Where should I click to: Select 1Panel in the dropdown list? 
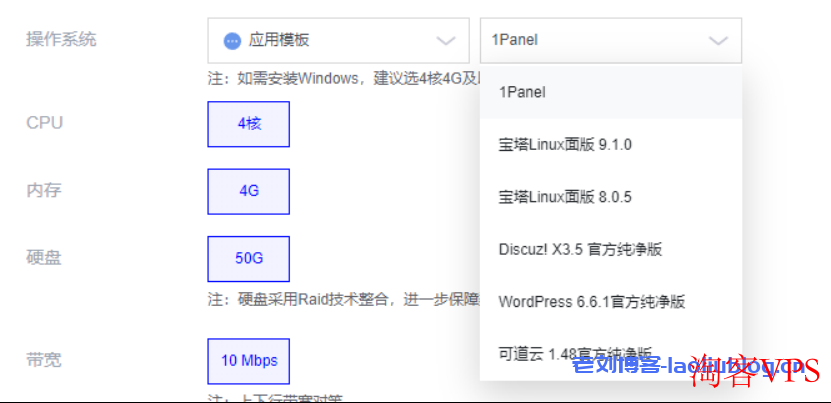[x=611, y=92]
